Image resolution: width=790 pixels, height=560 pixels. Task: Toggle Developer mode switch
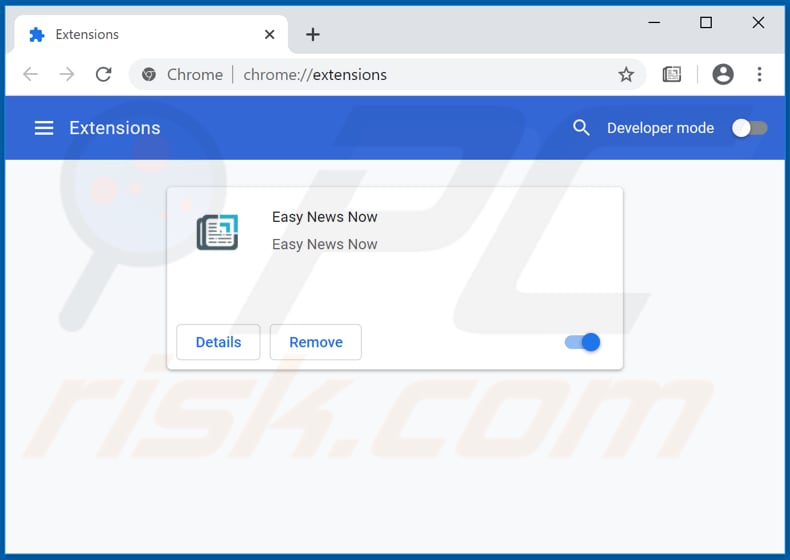750,128
